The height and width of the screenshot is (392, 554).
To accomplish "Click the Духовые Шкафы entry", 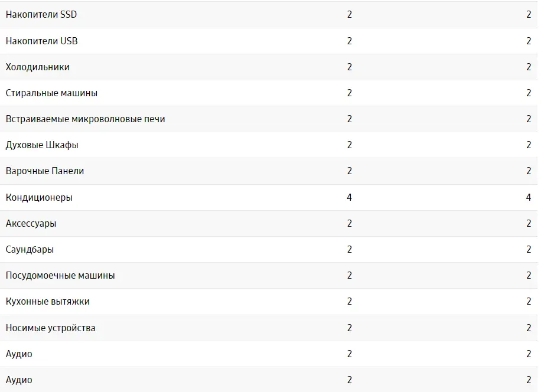I will pyautogui.click(x=42, y=145).
